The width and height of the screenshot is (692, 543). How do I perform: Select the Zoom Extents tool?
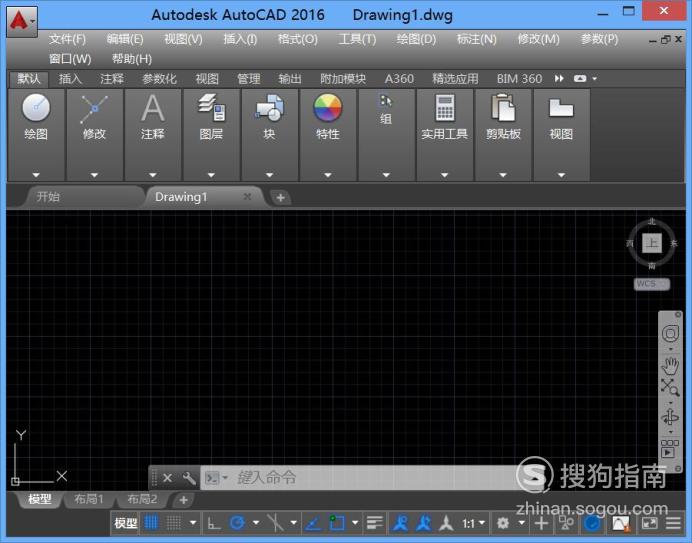click(670, 388)
